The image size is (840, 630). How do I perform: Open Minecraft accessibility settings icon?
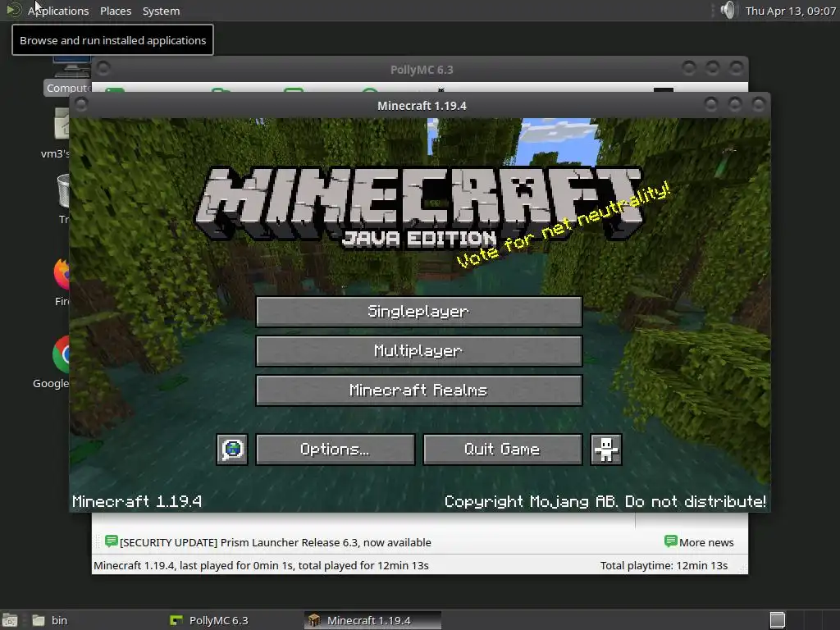(606, 450)
